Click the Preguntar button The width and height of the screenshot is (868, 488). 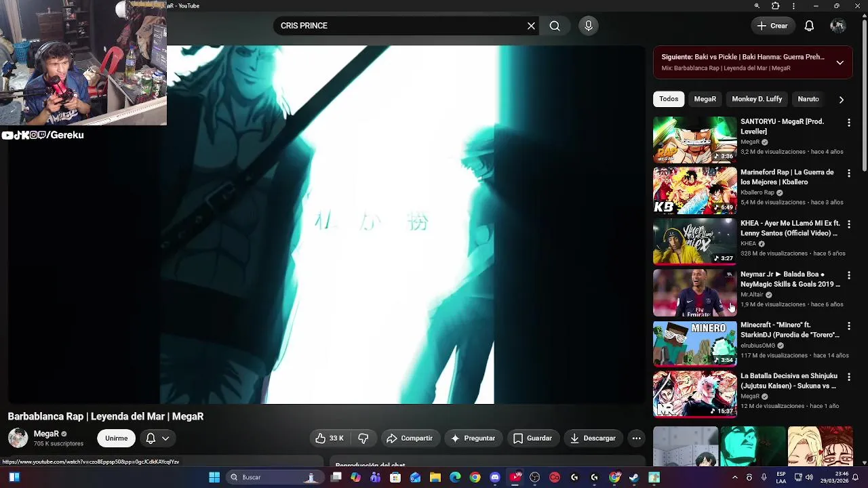coord(473,439)
